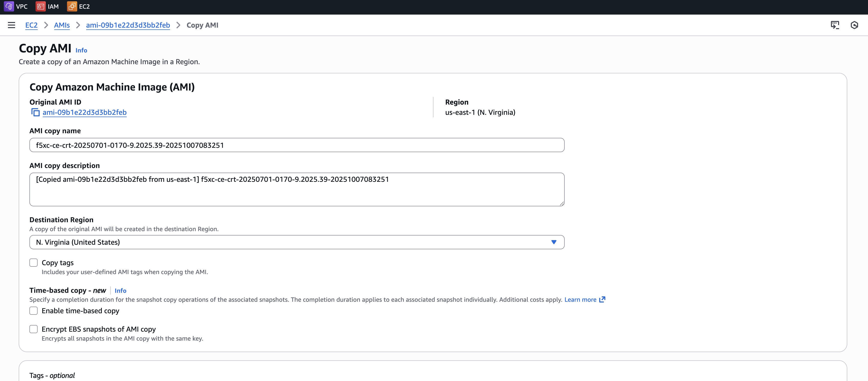Navigate to AMIs breadcrumb
The width and height of the screenshot is (868, 381).
62,25
